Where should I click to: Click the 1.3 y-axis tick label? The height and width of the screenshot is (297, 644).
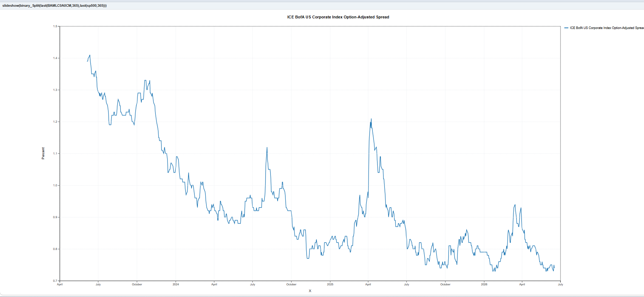click(55, 90)
